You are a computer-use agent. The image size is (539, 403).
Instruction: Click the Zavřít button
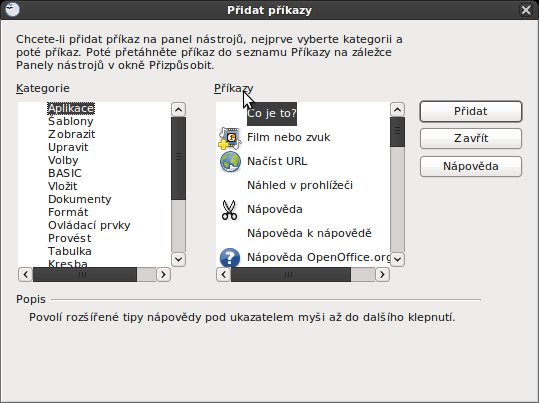tap(471, 138)
